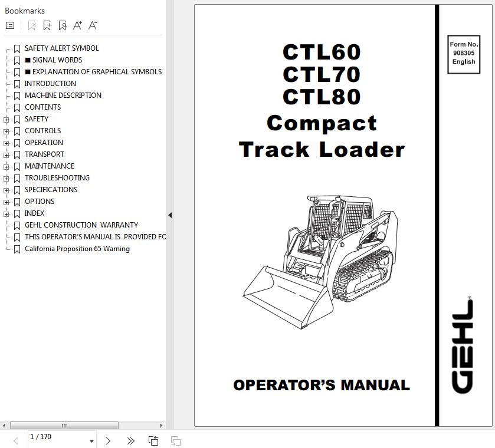Expand the TRANSPORT bookmark

point(6,155)
